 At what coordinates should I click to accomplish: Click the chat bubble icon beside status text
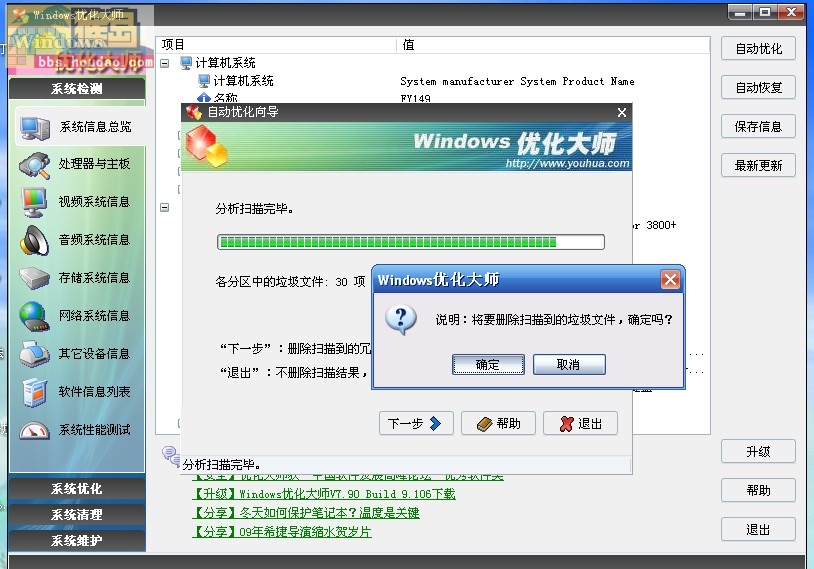[x=170, y=454]
